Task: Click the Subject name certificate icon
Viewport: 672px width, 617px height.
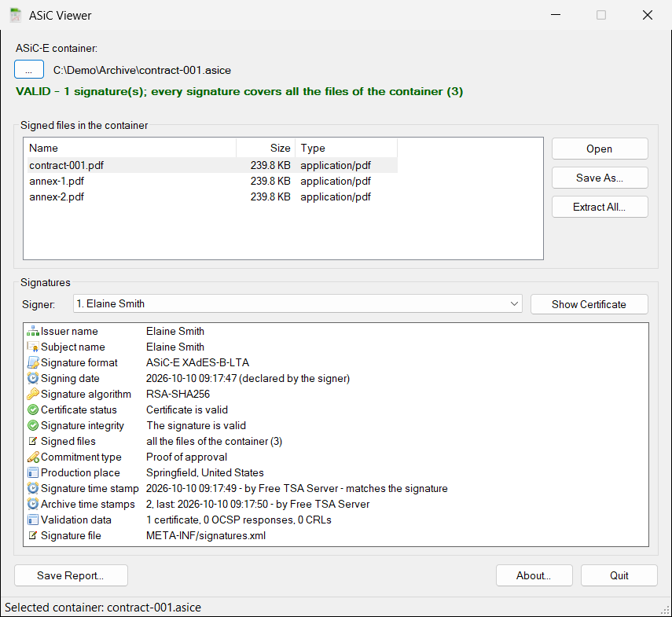Action: [32, 347]
